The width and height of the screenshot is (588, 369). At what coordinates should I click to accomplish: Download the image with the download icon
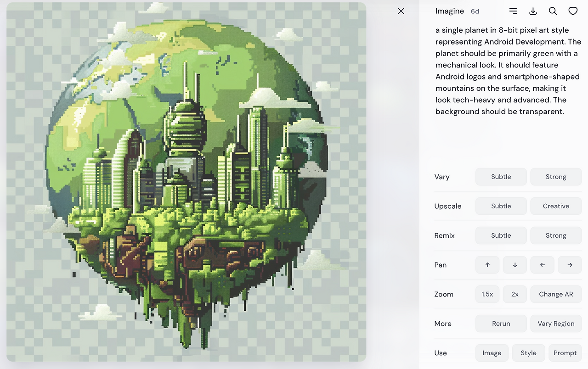click(x=533, y=11)
